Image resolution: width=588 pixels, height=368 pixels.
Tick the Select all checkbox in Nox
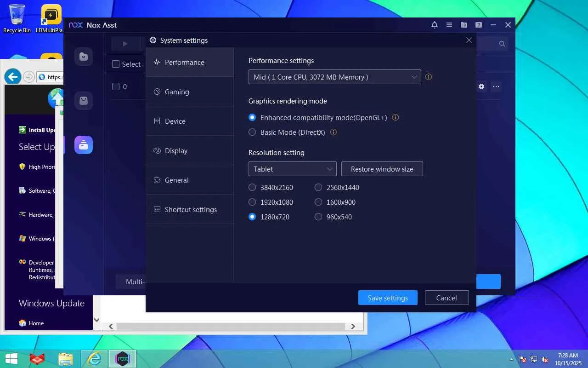(116, 64)
